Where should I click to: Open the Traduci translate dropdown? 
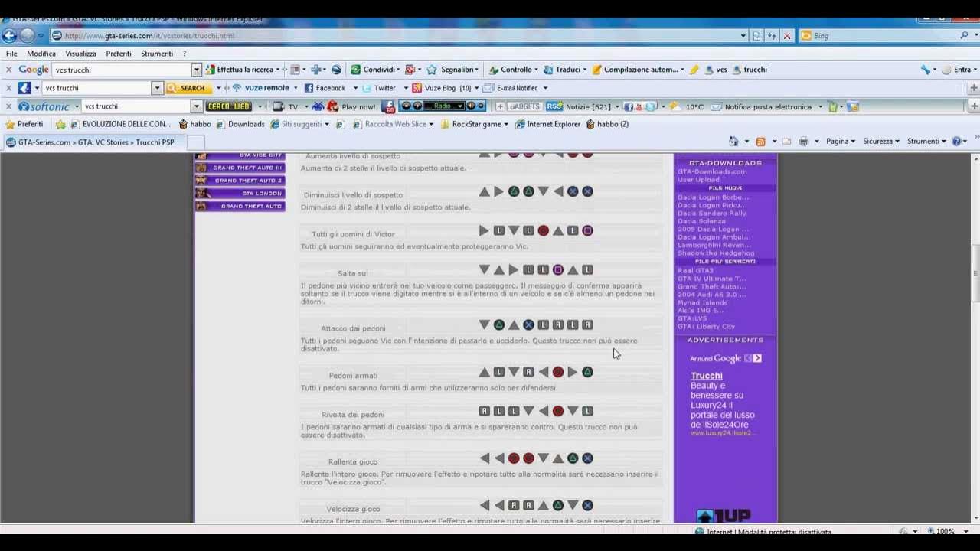tap(565, 70)
